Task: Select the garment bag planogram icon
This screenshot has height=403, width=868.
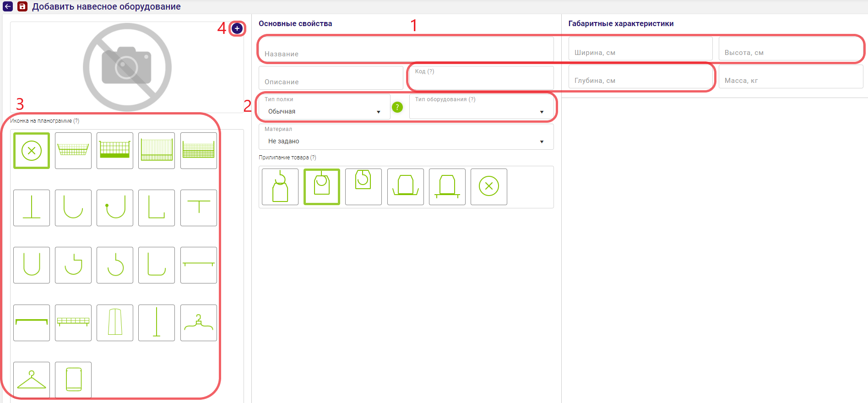Action: [115, 323]
